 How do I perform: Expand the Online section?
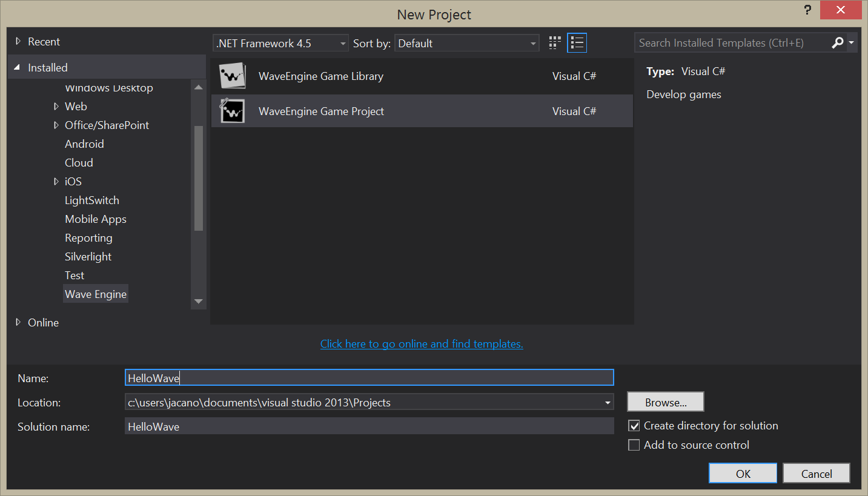pos(18,322)
